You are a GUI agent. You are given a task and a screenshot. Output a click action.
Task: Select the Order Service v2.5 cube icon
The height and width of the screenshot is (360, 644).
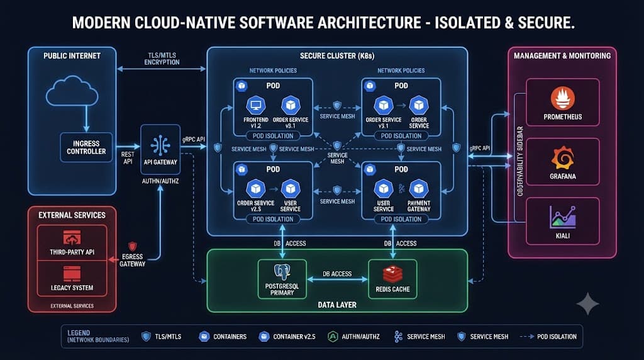pos(255,189)
